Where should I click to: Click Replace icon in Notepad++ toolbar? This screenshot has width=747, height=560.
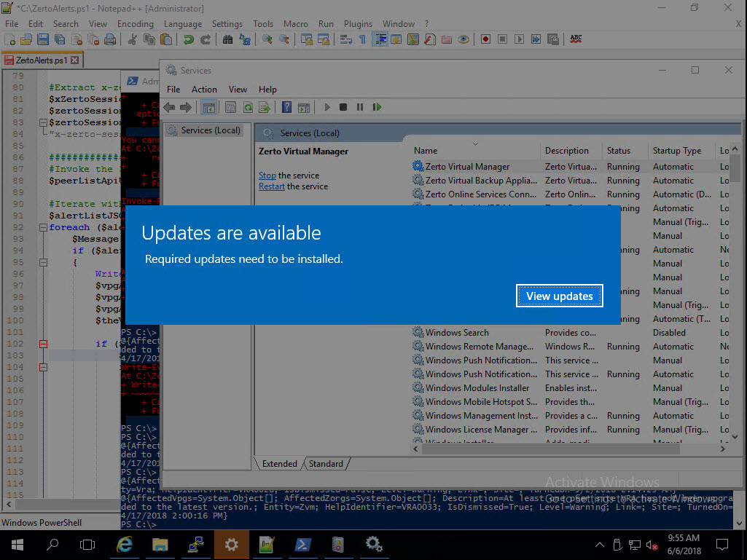point(245,39)
